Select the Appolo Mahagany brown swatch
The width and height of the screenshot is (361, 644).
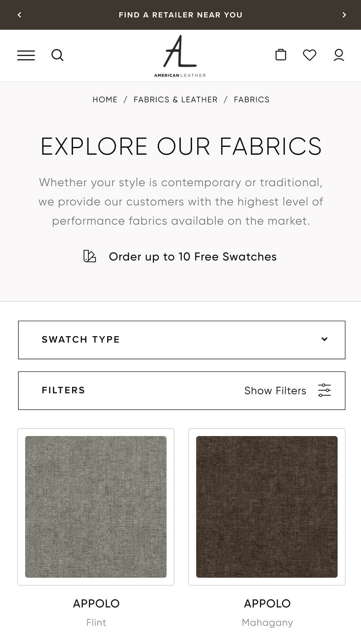[x=267, y=507]
